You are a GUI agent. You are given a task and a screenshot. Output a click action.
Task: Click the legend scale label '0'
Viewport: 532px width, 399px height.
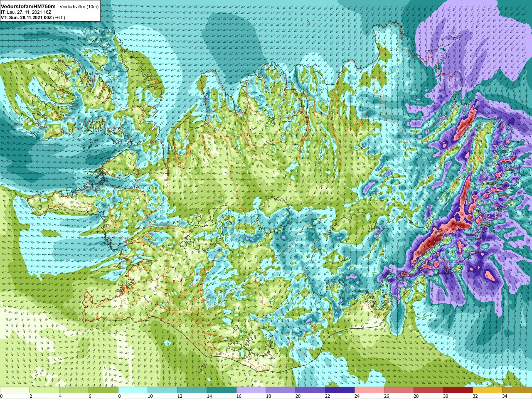pos(2,396)
